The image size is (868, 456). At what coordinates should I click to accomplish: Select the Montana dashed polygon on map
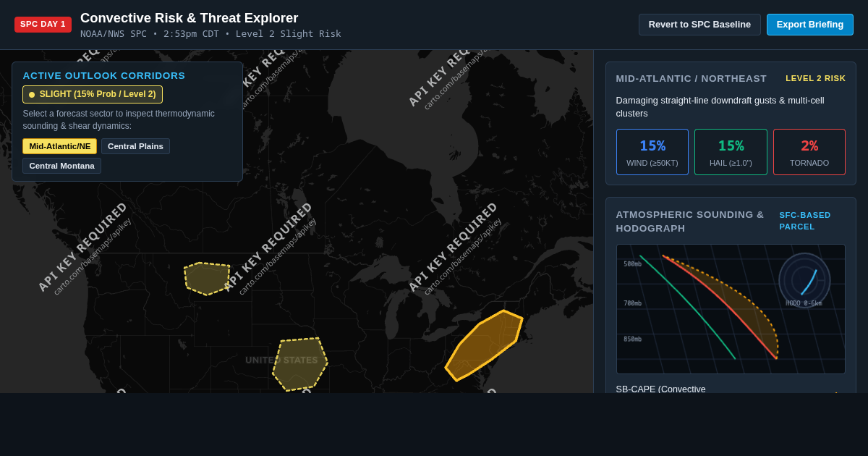[207, 279]
